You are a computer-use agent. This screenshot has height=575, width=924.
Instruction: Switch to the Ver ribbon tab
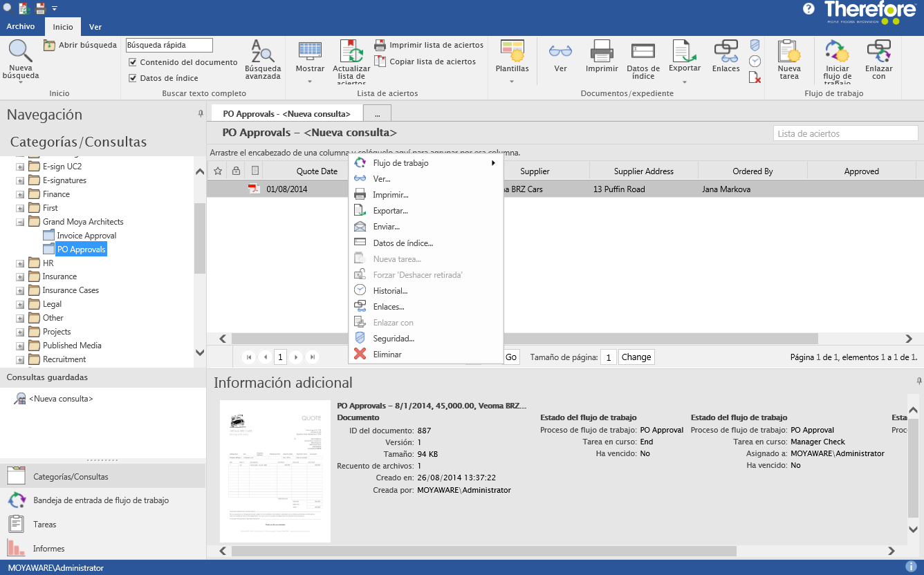click(x=95, y=27)
